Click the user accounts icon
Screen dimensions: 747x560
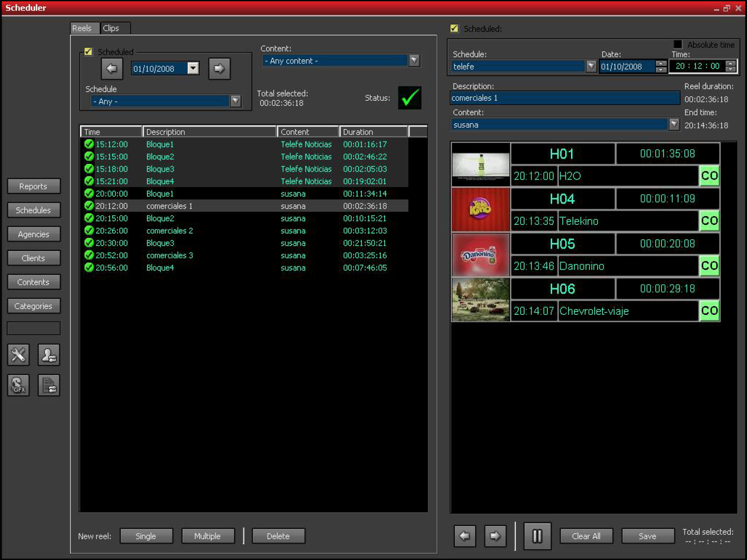tap(49, 355)
